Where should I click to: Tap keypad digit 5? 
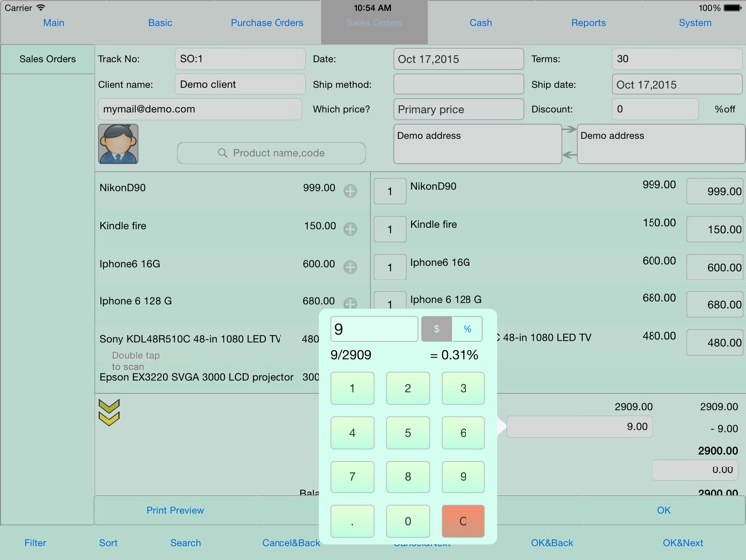click(408, 433)
